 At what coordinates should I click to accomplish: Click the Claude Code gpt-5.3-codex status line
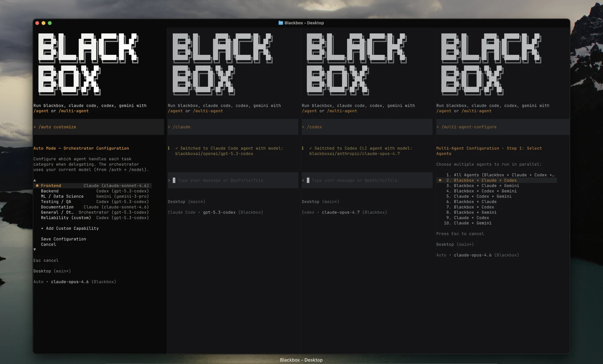[215, 212]
